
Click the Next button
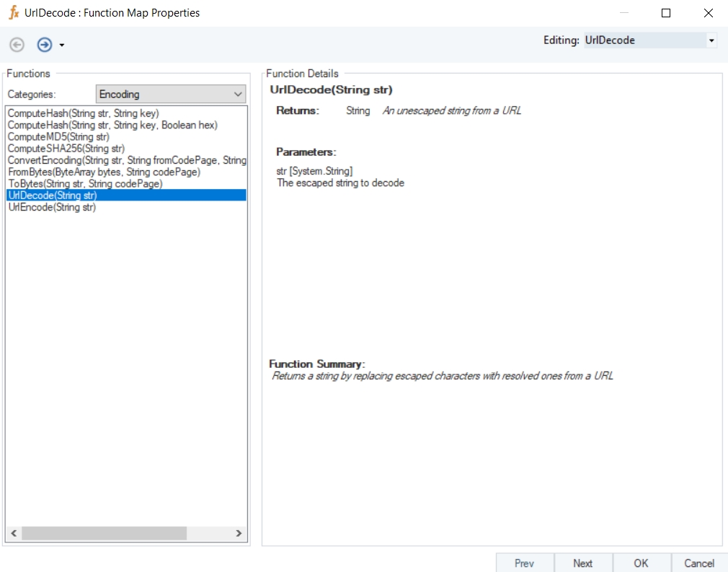coord(583,563)
